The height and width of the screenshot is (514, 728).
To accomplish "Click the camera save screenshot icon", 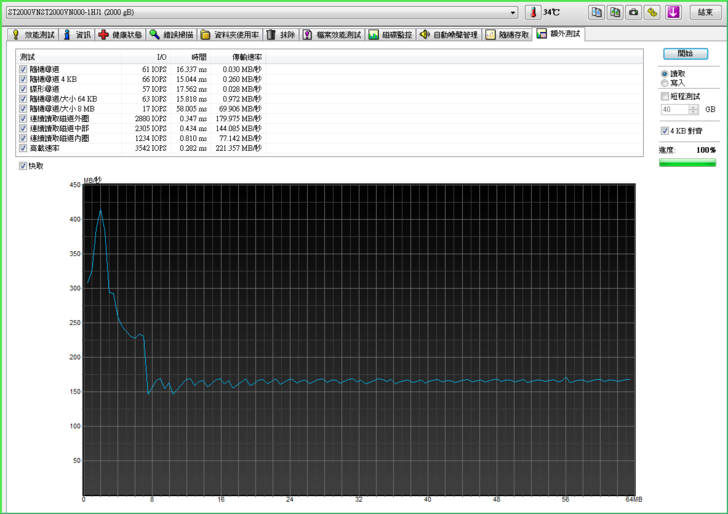I will pyautogui.click(x=633, y=12).
